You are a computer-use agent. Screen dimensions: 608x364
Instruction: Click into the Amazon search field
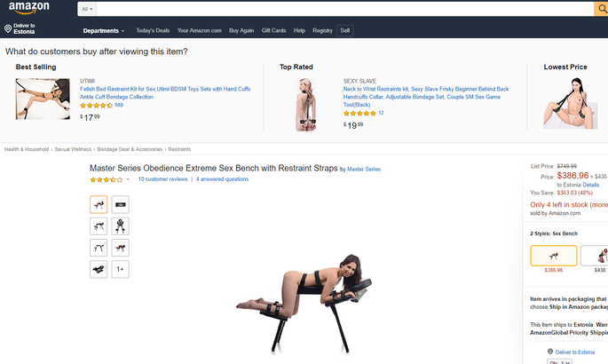tap(345, 9)
